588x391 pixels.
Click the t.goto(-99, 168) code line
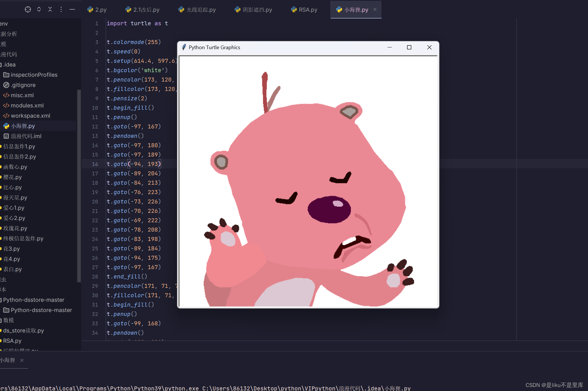point(134,323)
